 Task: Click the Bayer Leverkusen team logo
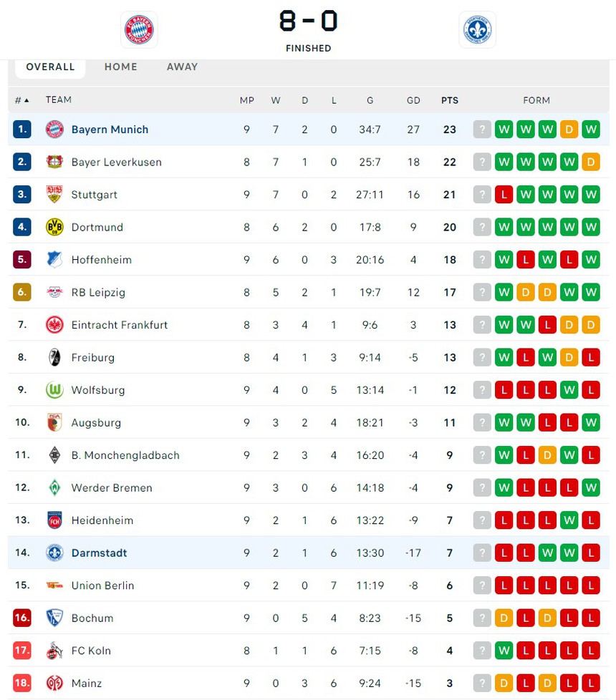pyautogui.click(x=54, y=162)
